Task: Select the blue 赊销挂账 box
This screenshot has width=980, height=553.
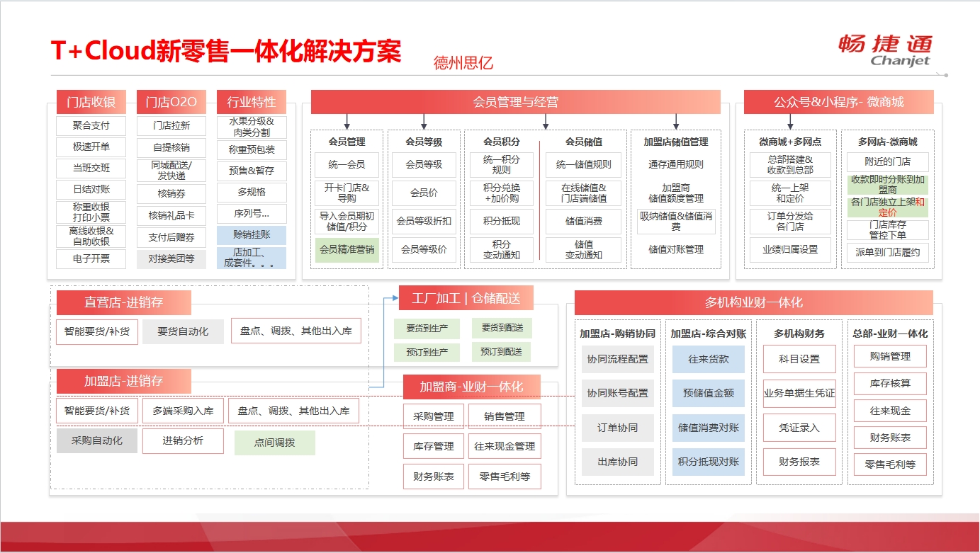Action: point(252,235)
